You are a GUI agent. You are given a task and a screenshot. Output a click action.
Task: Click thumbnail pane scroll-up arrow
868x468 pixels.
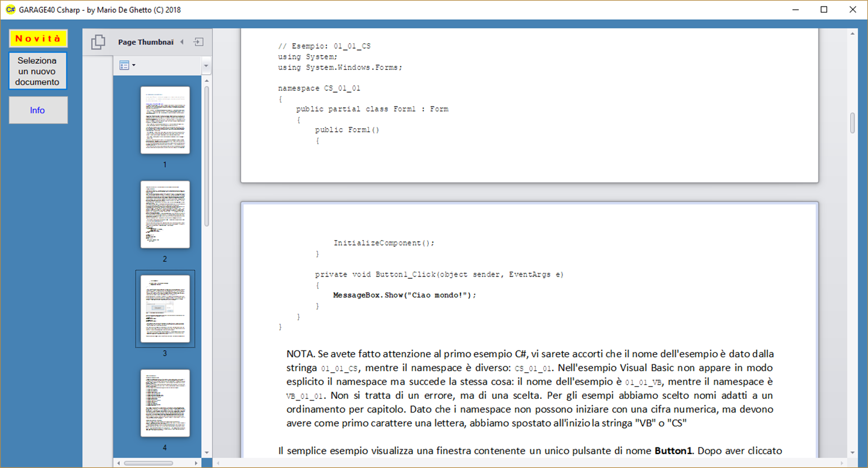[207, 80]
